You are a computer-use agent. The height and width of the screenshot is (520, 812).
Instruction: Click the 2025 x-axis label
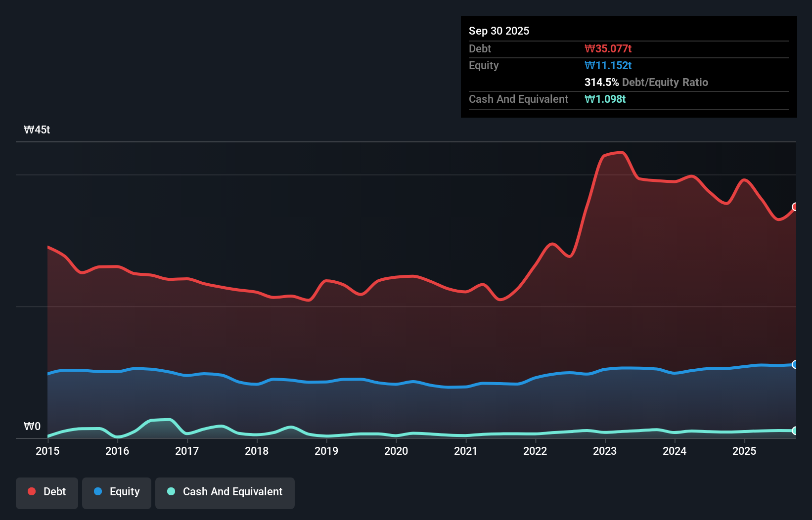(744, 451)
